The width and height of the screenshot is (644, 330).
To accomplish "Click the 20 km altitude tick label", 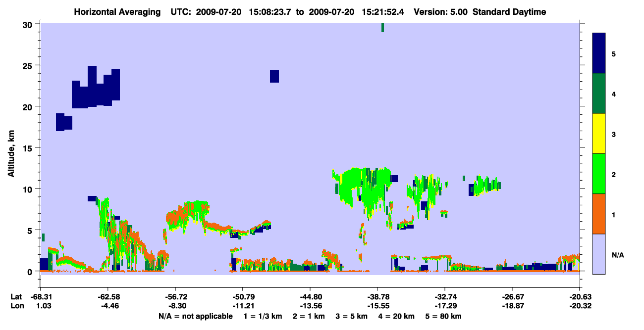I will click(28, 106).
